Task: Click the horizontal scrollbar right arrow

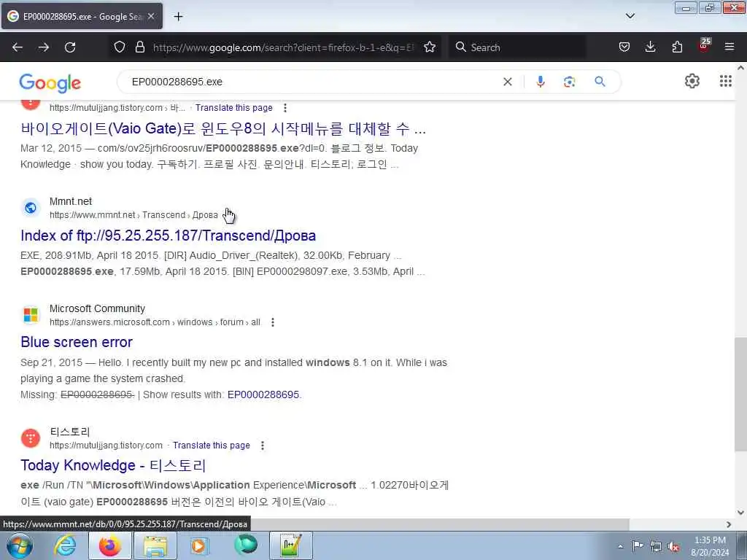Action: (x=729, y=524)
